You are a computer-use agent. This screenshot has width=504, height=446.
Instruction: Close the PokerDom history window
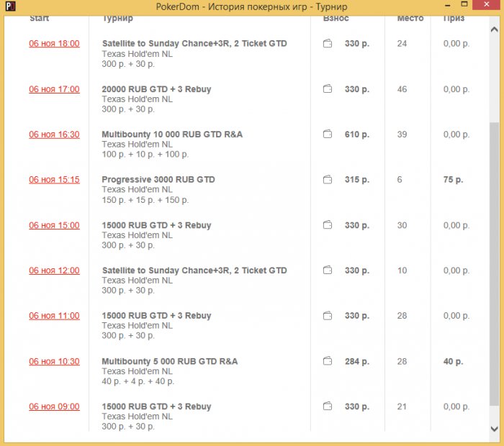(x=486, y=4)
